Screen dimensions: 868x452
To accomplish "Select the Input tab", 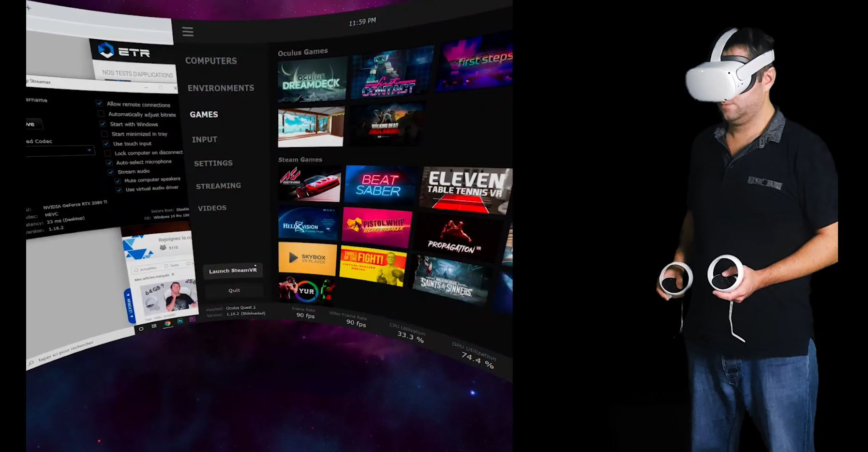I will (204, 139).
